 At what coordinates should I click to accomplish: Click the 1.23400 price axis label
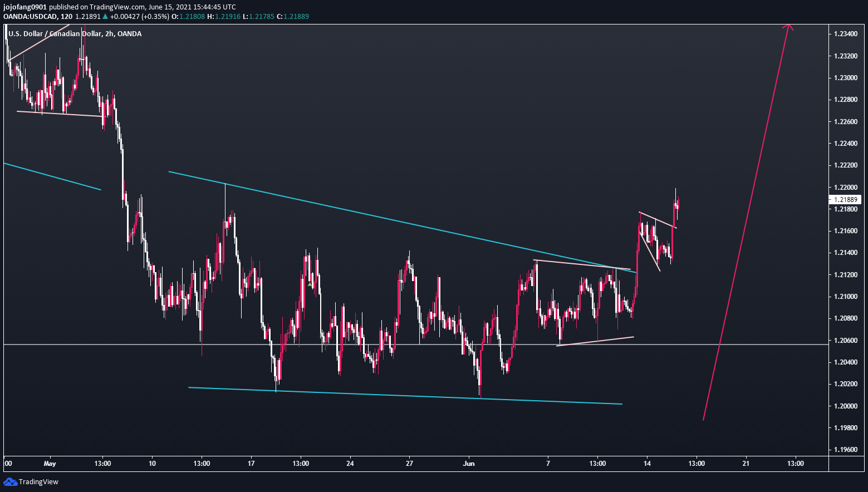[845, 34]
